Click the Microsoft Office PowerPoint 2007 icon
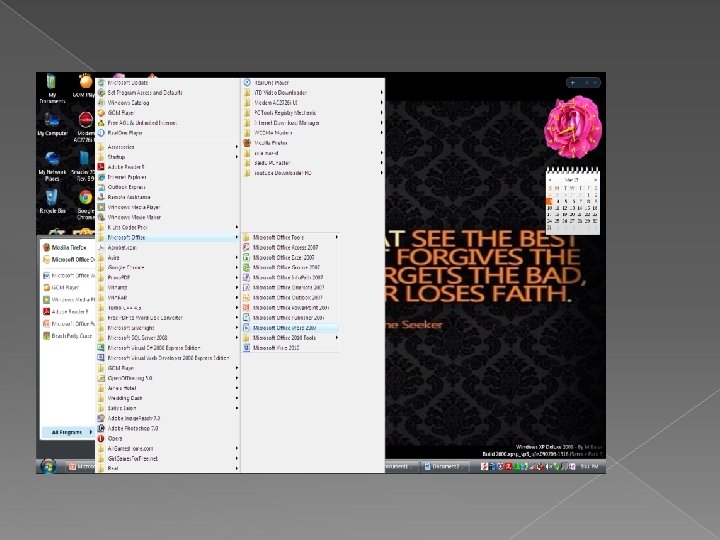 coord(246,308)
